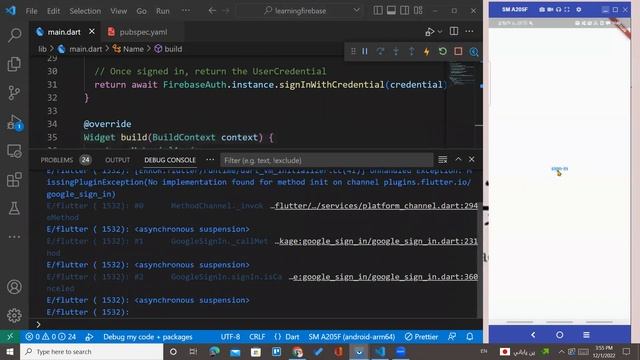
Task: Open the File menu
Action: click(x=31, y=11)
